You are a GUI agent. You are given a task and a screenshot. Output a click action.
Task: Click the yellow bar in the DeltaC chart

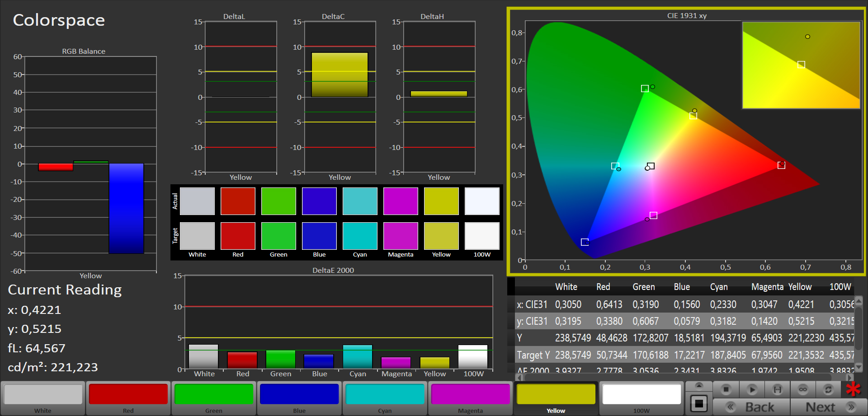[340, 75]
